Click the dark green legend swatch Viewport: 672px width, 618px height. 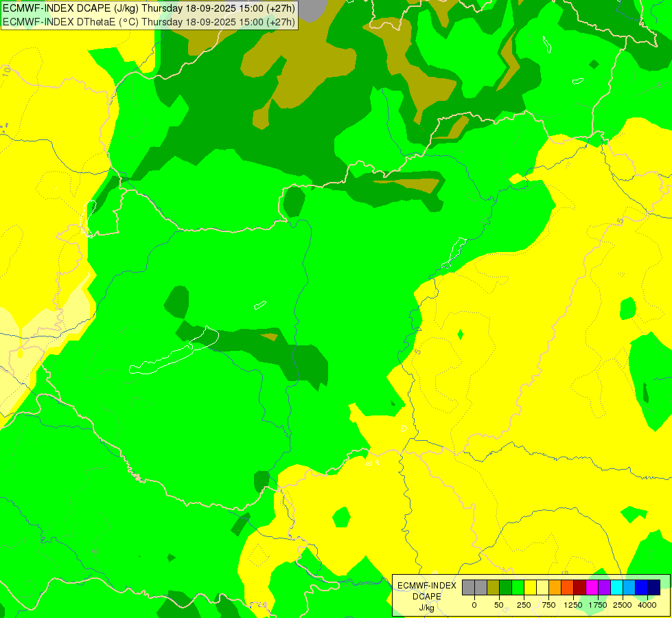pyautogui.click(x=505, y=587)
